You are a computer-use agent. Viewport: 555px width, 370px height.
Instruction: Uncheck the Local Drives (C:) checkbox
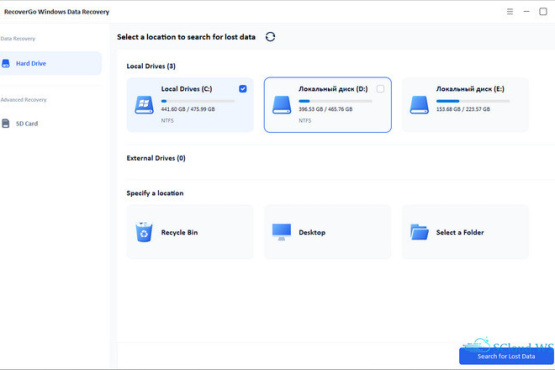click(243, 89)
